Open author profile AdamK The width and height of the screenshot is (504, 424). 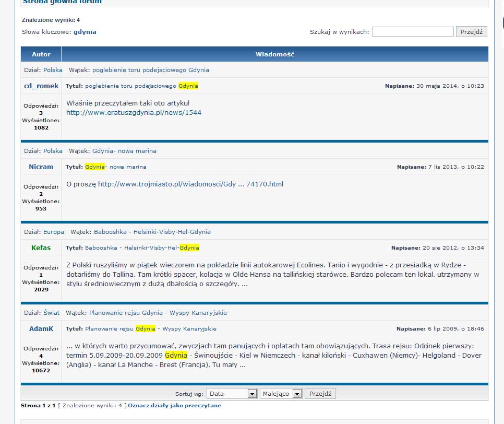click(41, 328)
